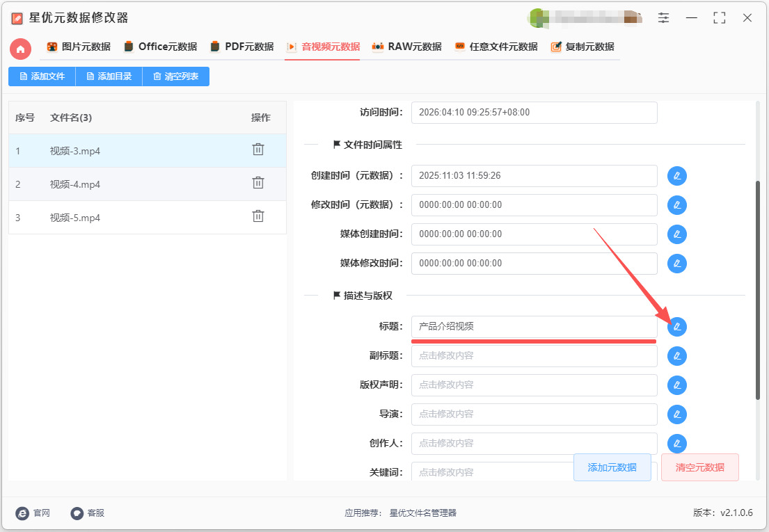Switch to 图片元数据 tab

79,47
